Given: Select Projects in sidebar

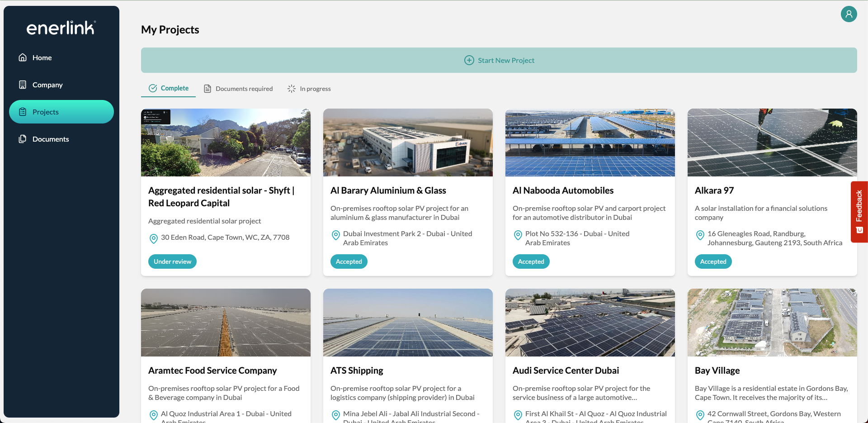Looking at the screenshot, I should click(x=61, y=112).
